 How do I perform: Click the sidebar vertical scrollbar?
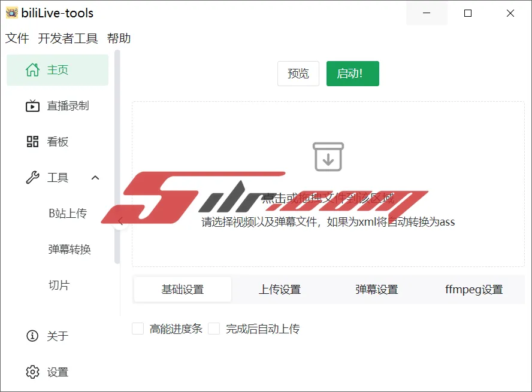[x=117, y=157]
